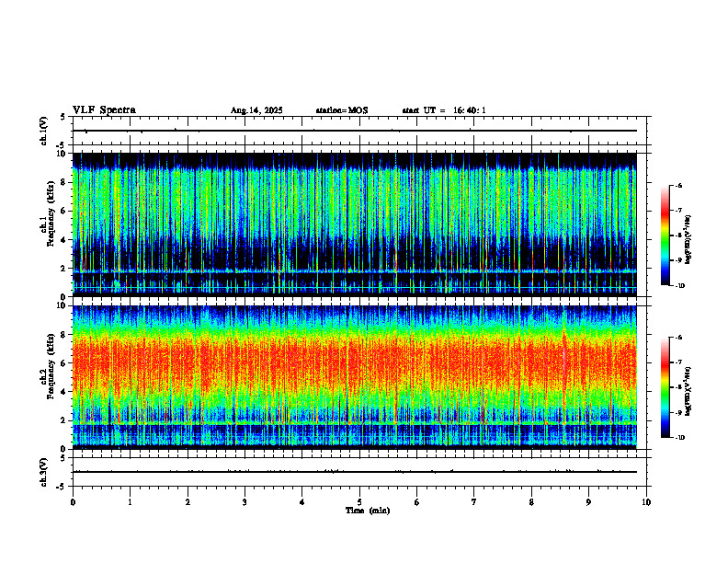Click the time axis tick label "8"
The height and width of the screenshot is (563, 728).
tap(531, 502)
